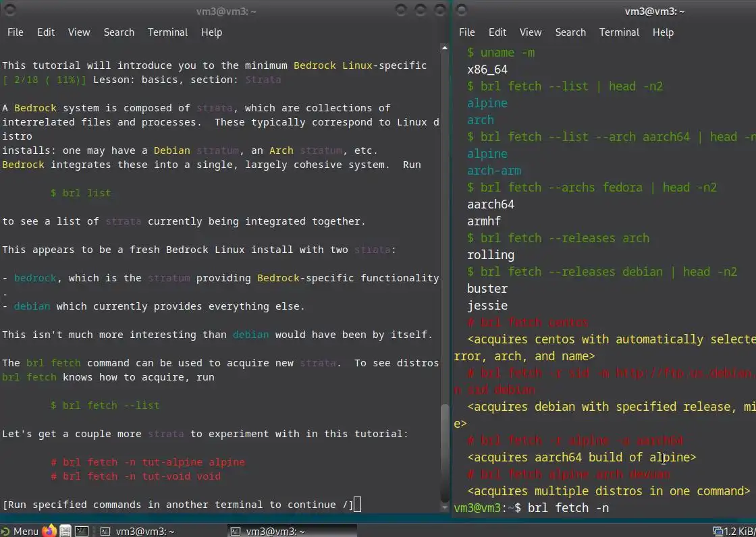Click scrollbar up arrow in left terminal
The height and width of the screenshot is (537, 756).
444,48
